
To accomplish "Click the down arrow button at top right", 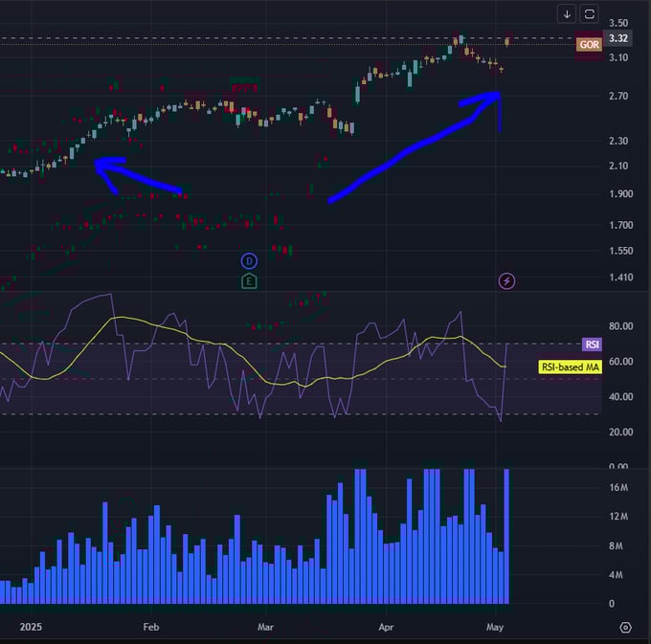I will click(x=567, y=14).
